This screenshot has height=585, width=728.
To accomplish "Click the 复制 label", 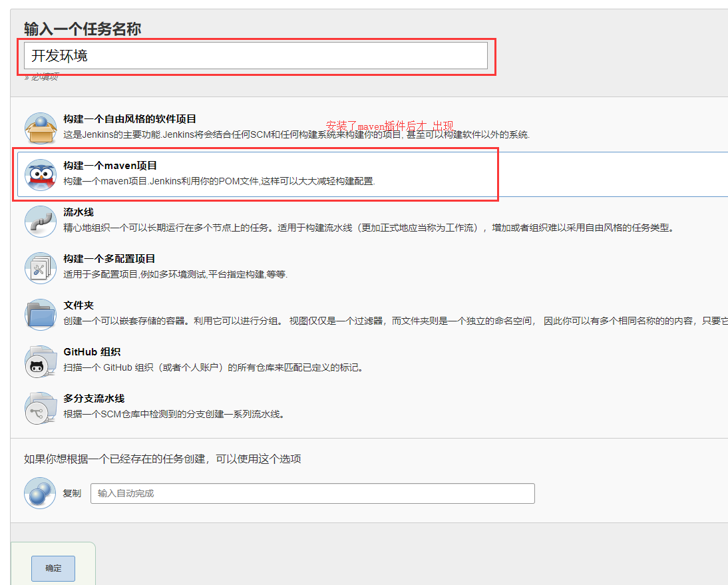I will 72,494.
